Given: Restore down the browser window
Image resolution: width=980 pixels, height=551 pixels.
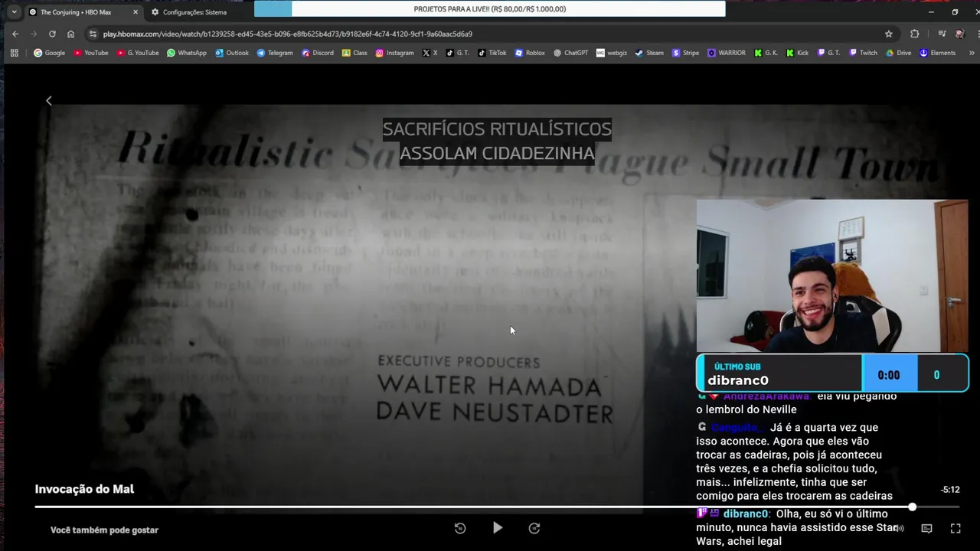Looking at the screenshot, I should coord(955,12).
